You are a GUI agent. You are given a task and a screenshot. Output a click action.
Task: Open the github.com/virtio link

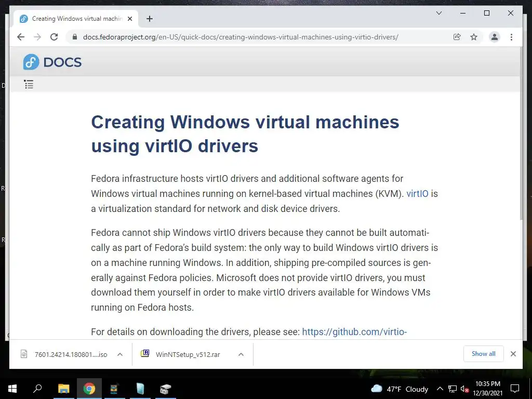(354, 331)
